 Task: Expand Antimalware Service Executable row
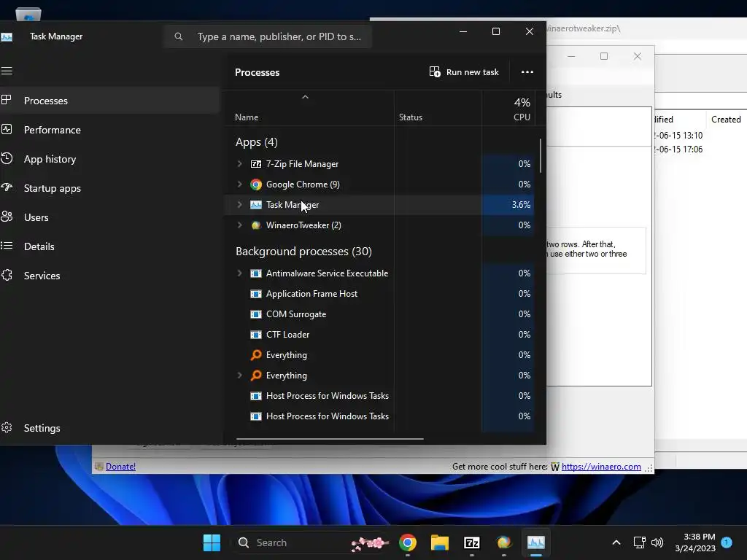[x=239, y=273]
